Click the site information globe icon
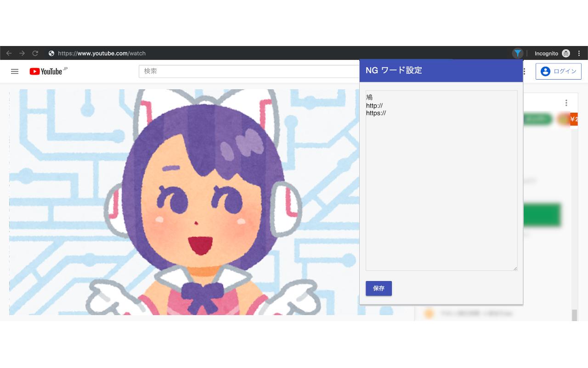 [x=51, y=53]
